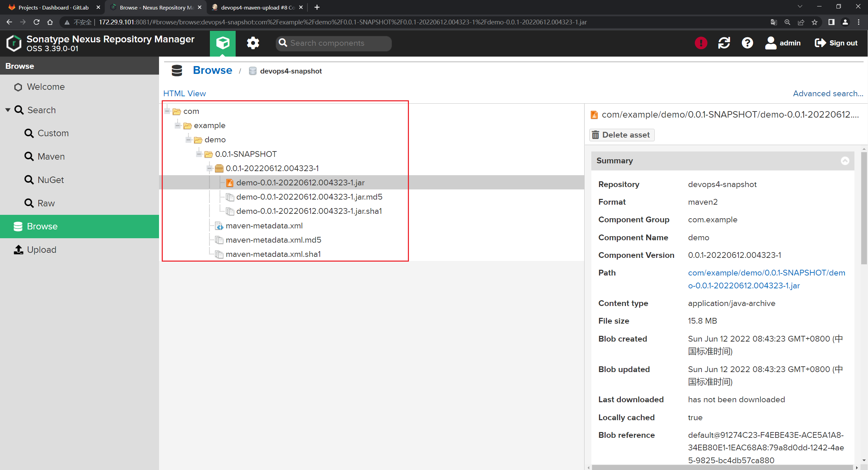Open the asset Path link
The image size is (868, 470).
766,279
